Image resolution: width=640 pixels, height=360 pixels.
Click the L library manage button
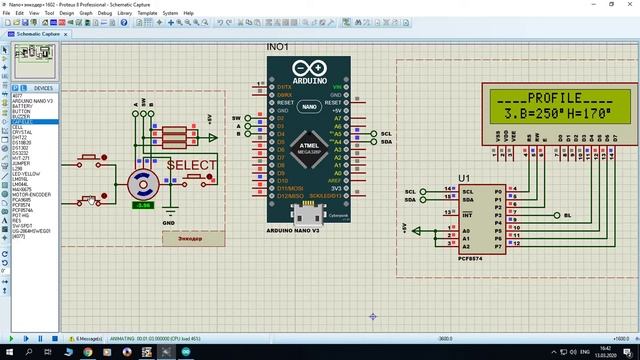tap(24, 88)
